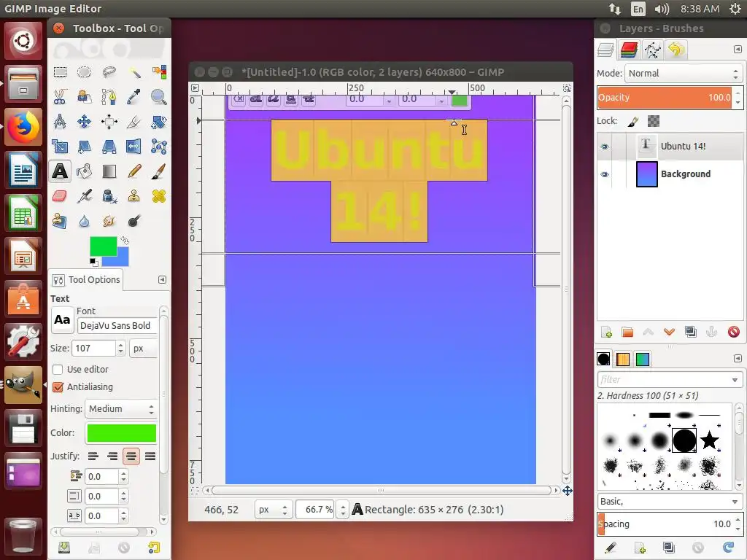
Task: Pick the Pencil tool
Action: pos(134,171)
